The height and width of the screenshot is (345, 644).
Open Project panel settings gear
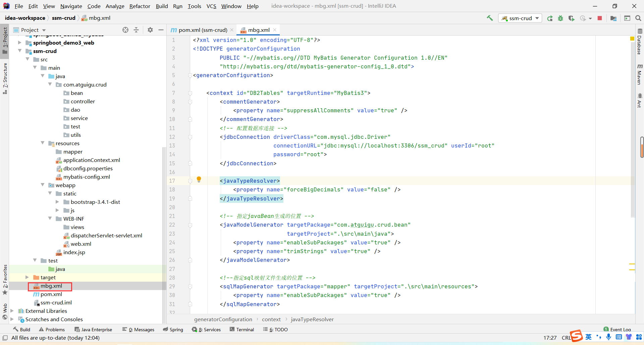(x=150, y=30)
